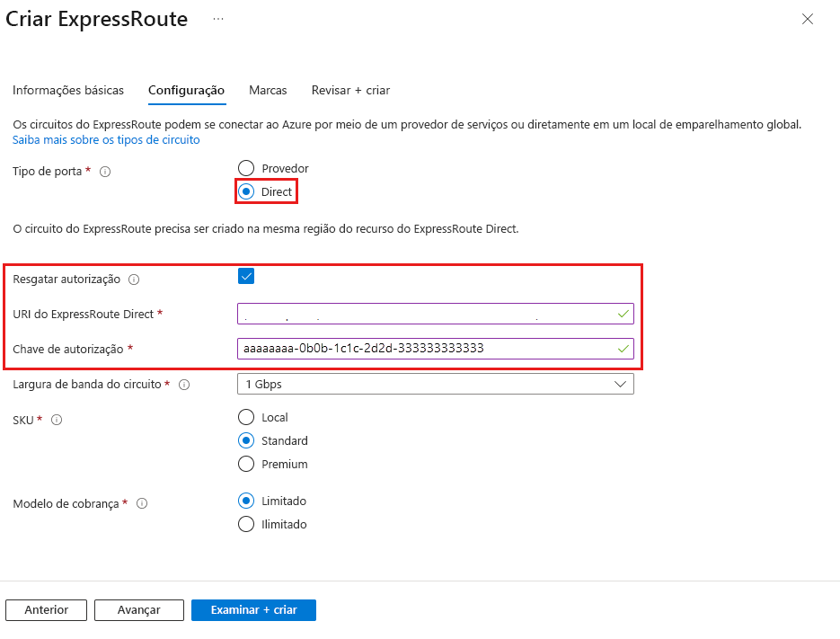This screenshot has width=840, height=639.
Task: Click the Chave de autorização input field
Action: [428, 349]
